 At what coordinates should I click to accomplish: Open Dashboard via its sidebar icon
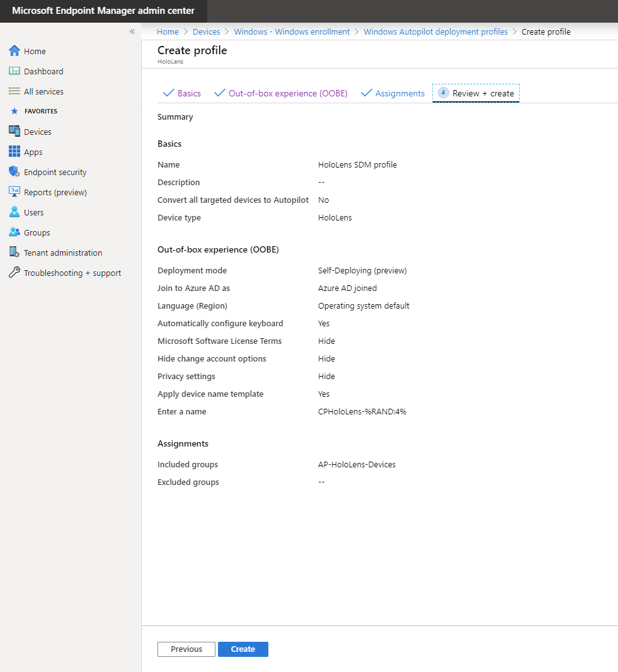click(x=14, y=71)
